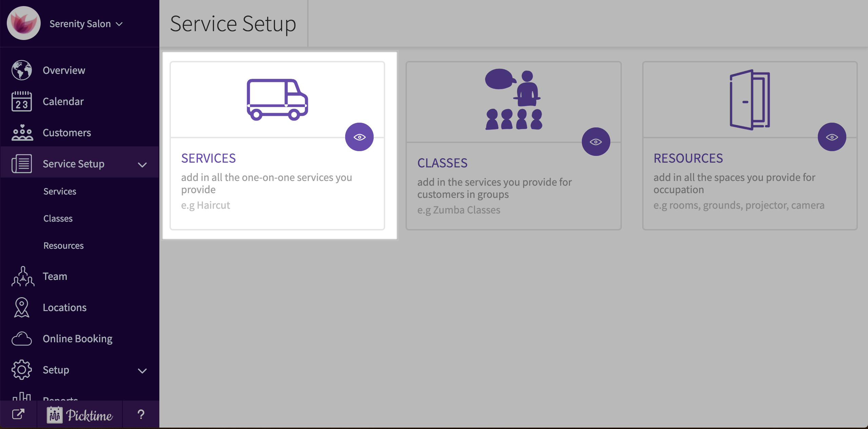
Task: Click the external link icon at bottom left
Action: [18, 414]
